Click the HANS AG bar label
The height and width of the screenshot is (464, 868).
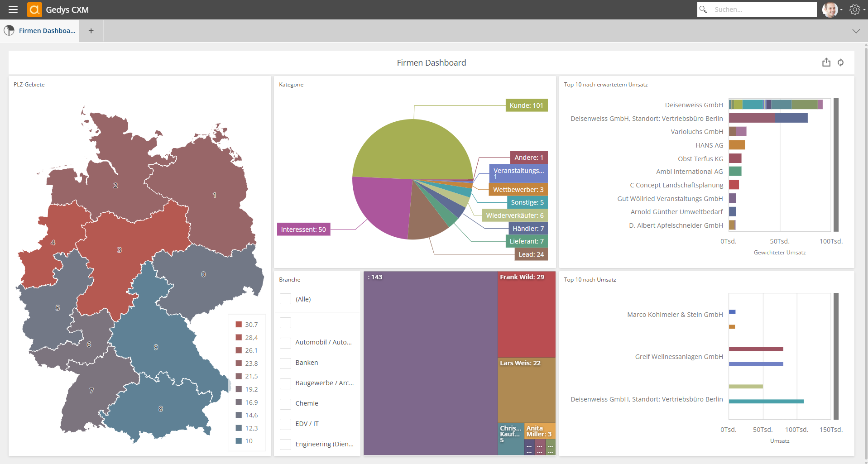[709, 145]
